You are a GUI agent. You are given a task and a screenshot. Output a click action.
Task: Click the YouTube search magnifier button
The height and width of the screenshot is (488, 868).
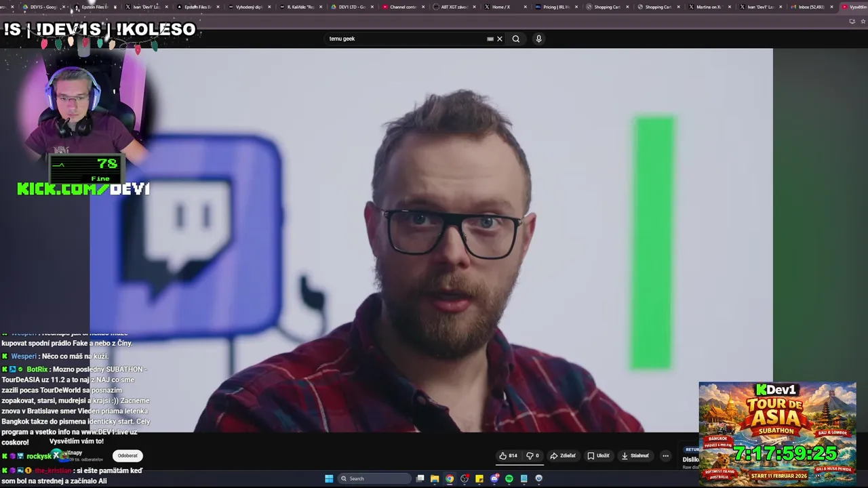[516, 39]
